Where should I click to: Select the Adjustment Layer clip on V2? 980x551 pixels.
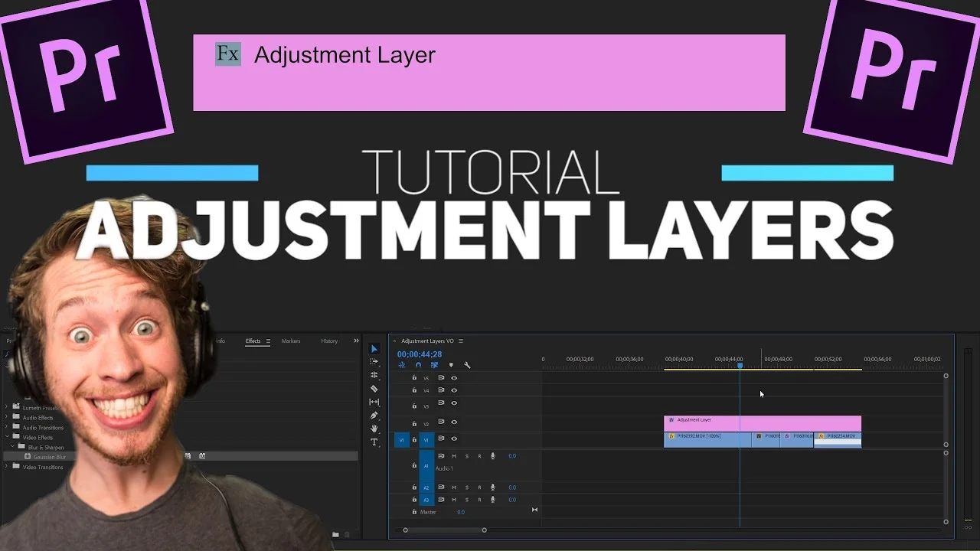tap(762, 423)
